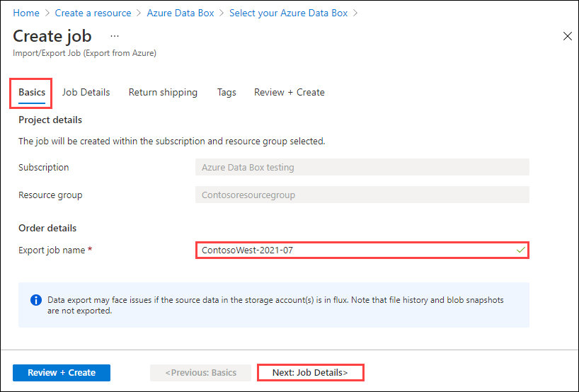
Task: Open Select your Azure Data Box breadcrumb
Action: pyautogui.click(x=288, y=13)
